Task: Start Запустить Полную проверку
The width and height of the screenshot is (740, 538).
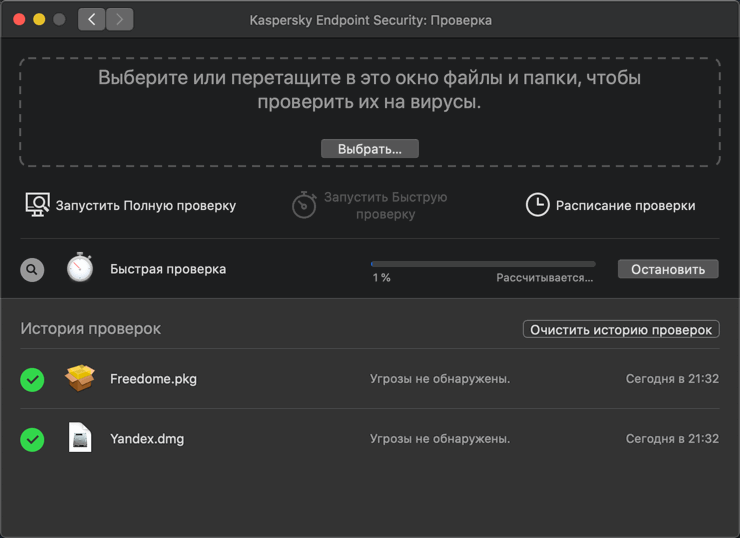Action: pyautogui.click(x=146, y=206)
